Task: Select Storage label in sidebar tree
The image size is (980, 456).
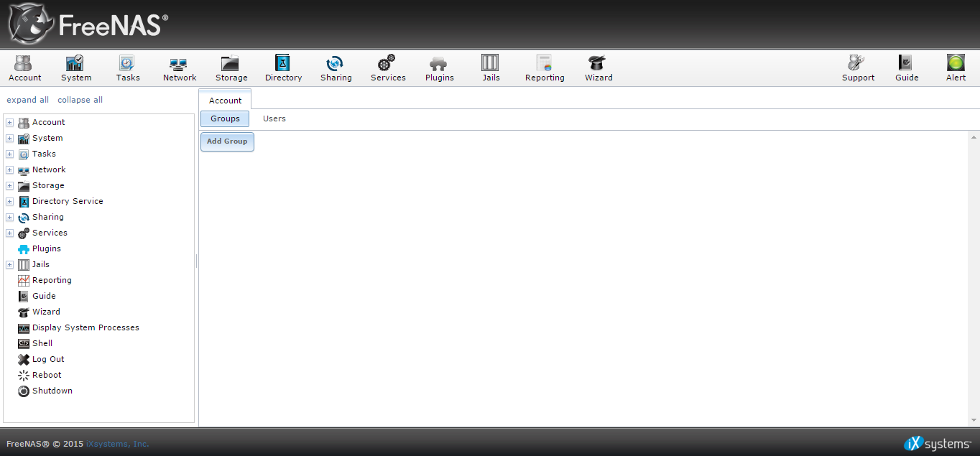Action: pos(48,185)
